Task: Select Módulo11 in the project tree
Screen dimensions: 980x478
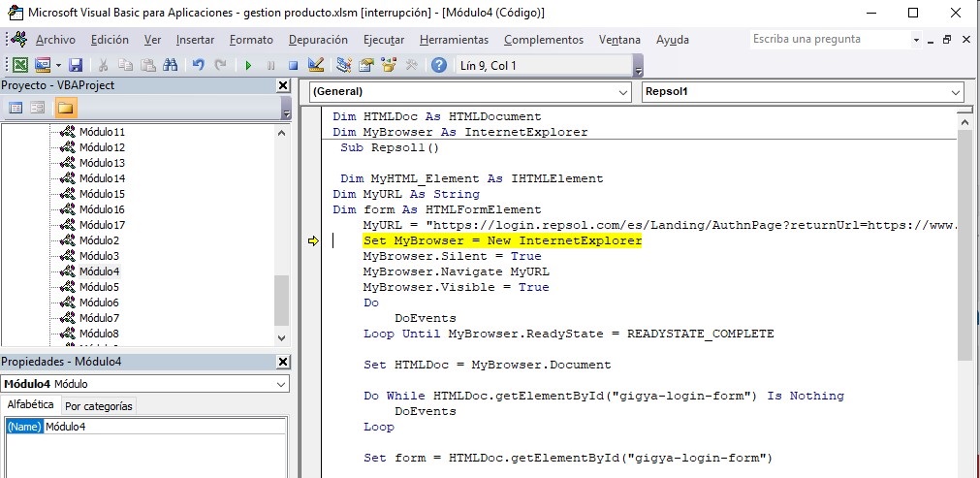Action: [x=102, y=132]
